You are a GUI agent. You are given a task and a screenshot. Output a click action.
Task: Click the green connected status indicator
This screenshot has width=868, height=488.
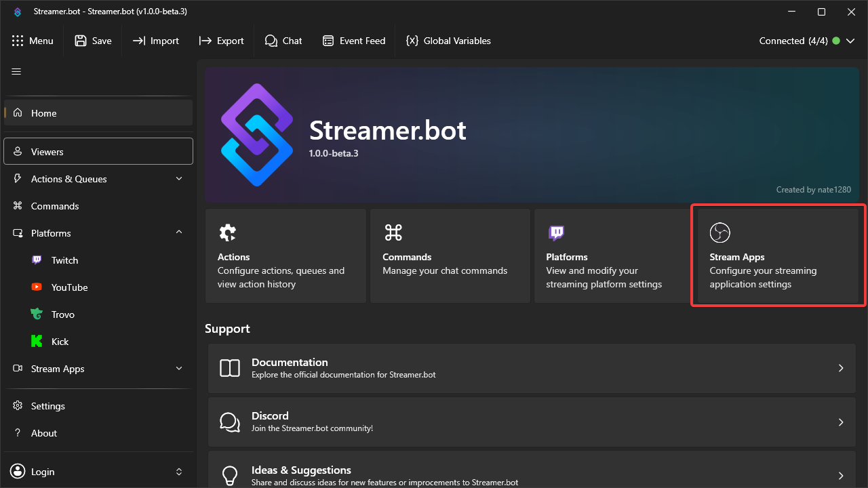click(x=836, y=41)
